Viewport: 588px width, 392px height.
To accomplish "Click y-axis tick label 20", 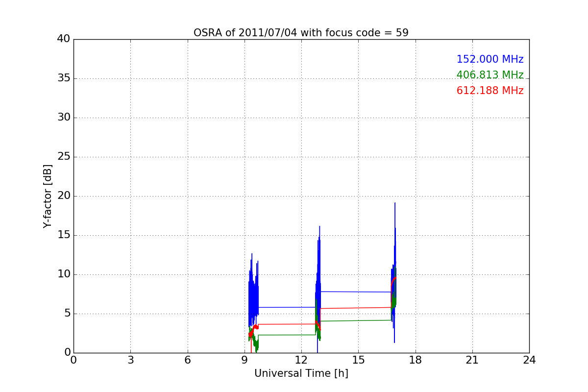I will pos(63,196).
